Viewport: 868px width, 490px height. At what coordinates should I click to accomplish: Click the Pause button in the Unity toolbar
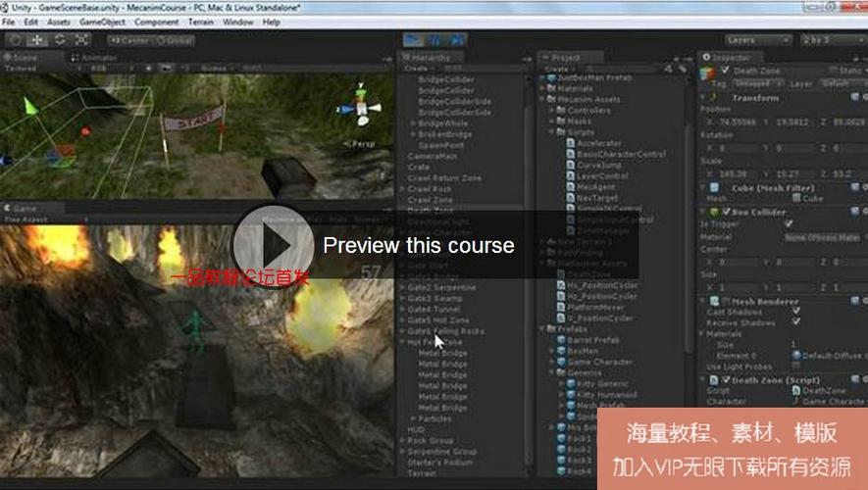(435, 40)
